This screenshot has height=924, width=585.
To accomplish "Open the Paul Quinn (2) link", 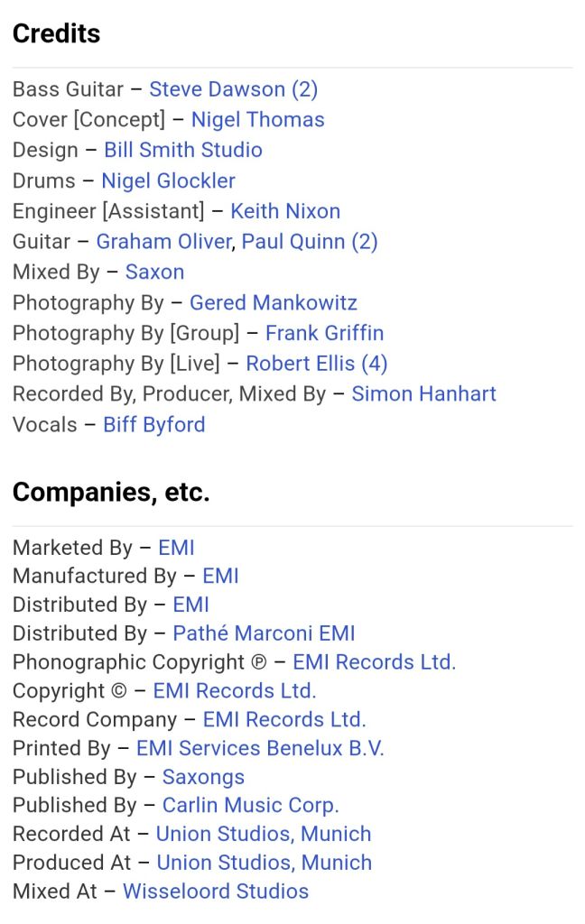I will coord(310,242).
